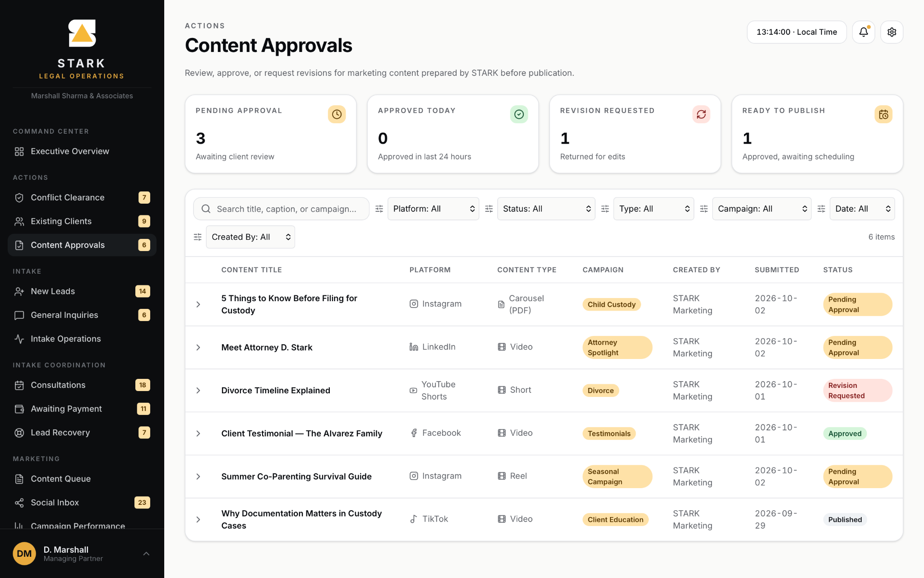924x578 pixels.
Task: Click the Facebook icon in Client Testimonial row
Action: point(414,433)
